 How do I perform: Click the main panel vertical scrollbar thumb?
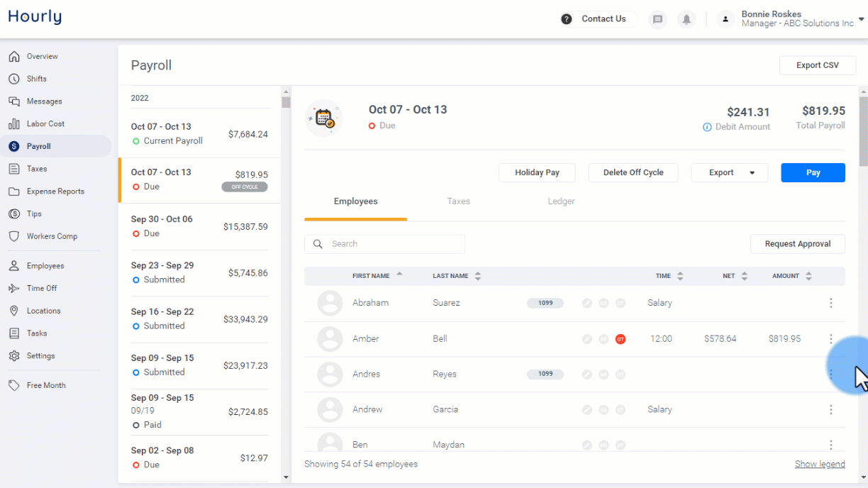coord(863,131)
